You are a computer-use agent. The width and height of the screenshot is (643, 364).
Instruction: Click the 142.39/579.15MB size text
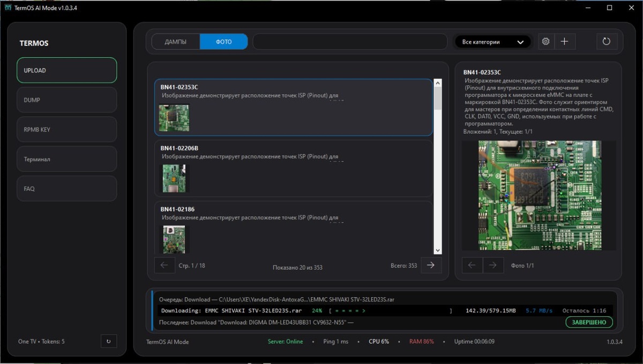pos(490,310)
